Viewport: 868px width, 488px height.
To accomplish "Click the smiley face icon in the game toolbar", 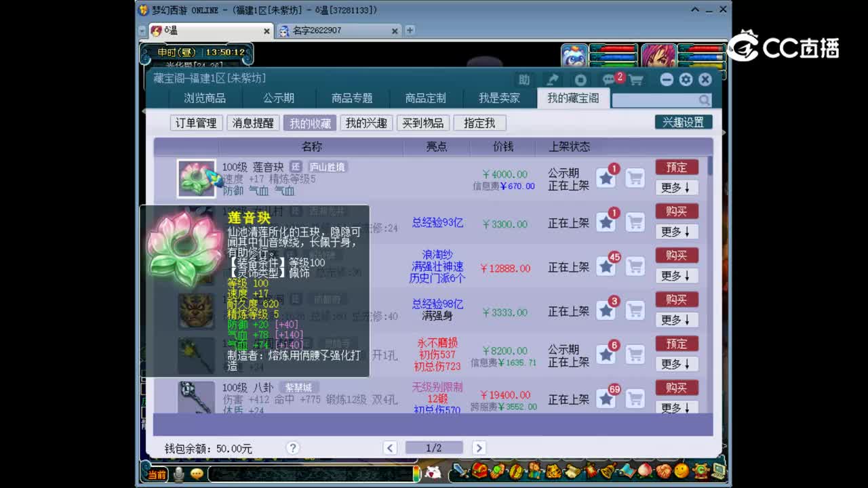I will pyautogui.click(x=682, y=470).
